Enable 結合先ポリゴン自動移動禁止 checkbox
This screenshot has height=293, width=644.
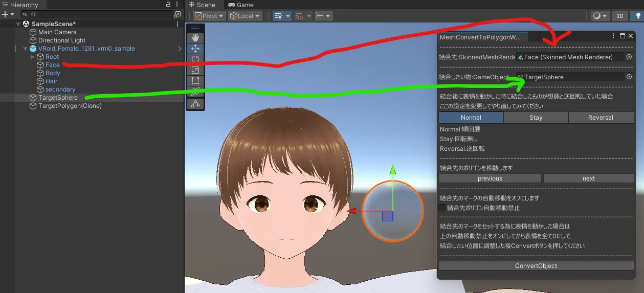tap(442, 208)
